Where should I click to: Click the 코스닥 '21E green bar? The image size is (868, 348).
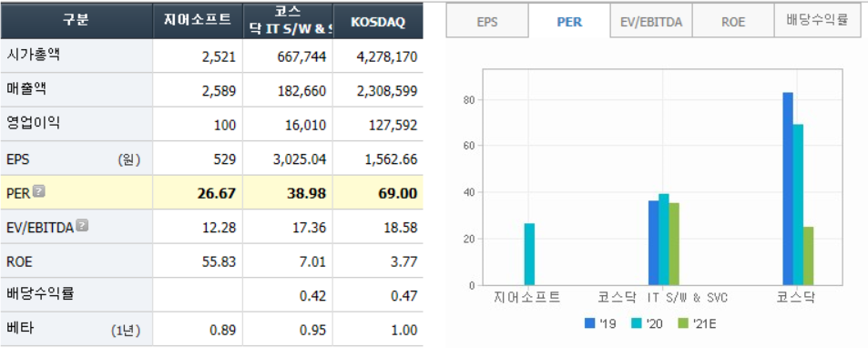pos(808,256)
